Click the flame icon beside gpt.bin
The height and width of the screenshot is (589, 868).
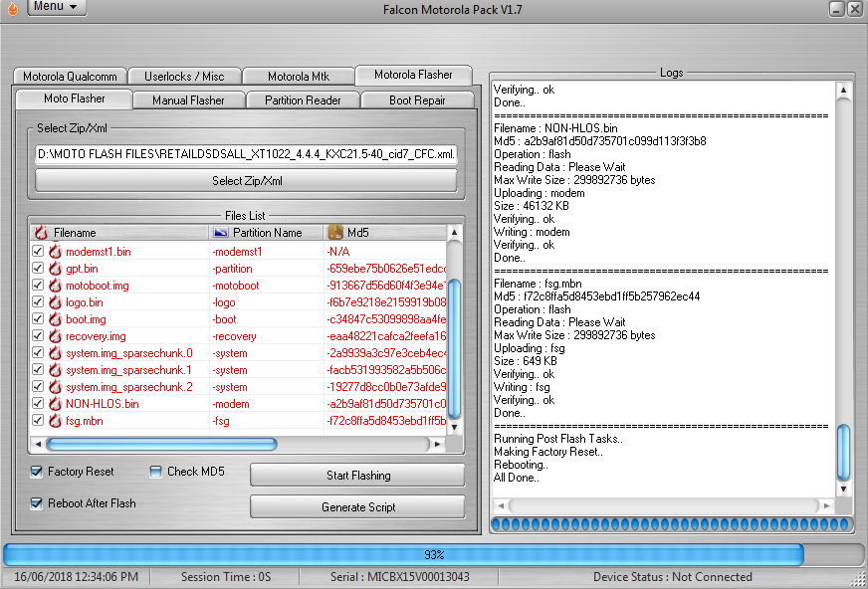click(55, 269)
